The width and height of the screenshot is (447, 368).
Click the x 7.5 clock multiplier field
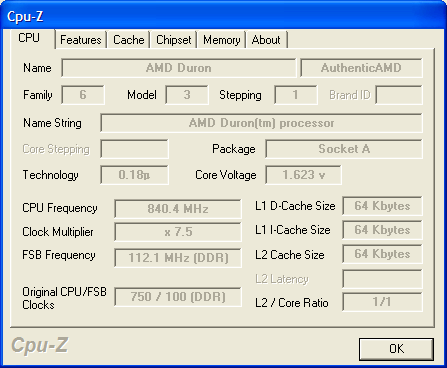coord(178,232)
